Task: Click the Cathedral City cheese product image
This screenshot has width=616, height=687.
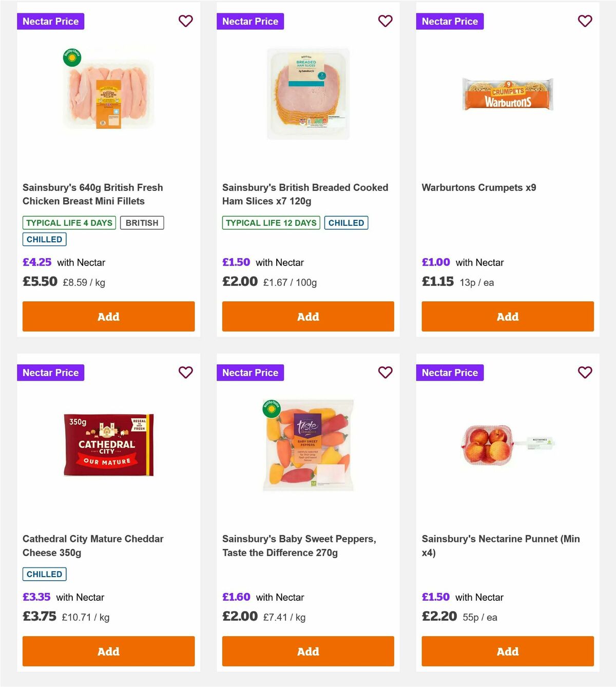Action: 108,444
